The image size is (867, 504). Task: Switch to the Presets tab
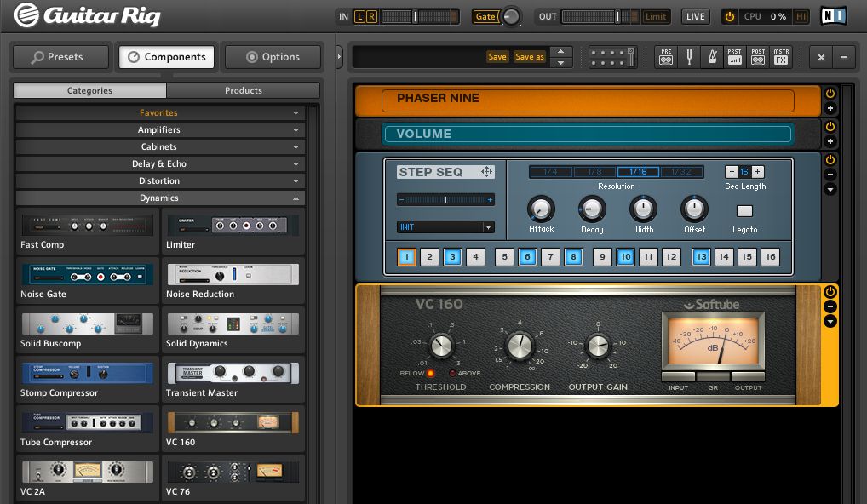pos(60,57)
